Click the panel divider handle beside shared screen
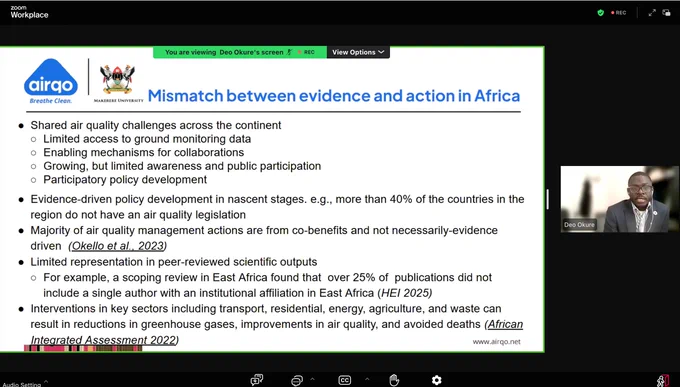The height and width of the screenshot is (387, 680). tap(547, 199)
